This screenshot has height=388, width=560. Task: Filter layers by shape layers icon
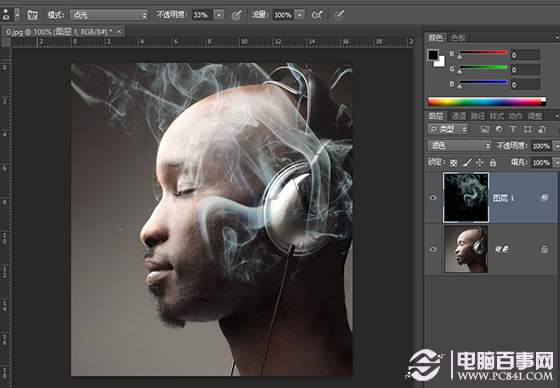[527, 129]
